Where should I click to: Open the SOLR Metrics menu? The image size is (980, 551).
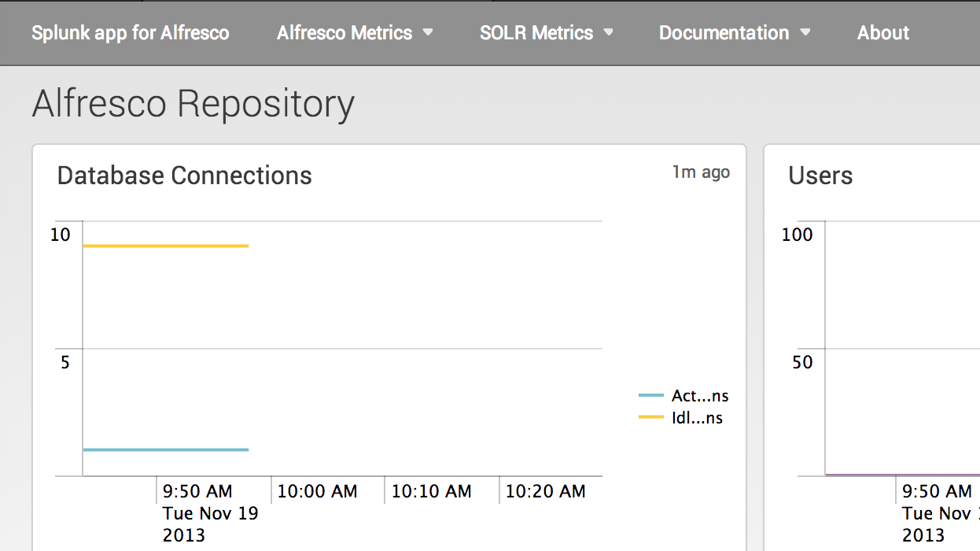(547, 33)
